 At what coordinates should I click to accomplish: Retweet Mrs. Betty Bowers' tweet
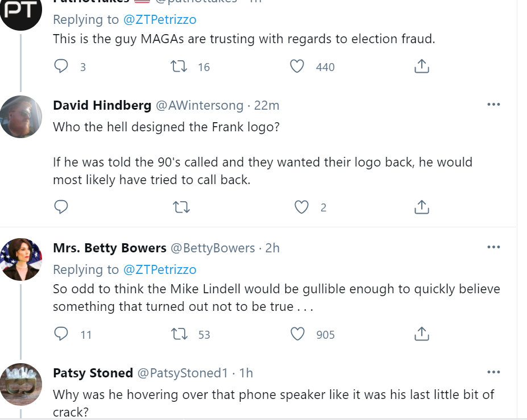point(180,334)
